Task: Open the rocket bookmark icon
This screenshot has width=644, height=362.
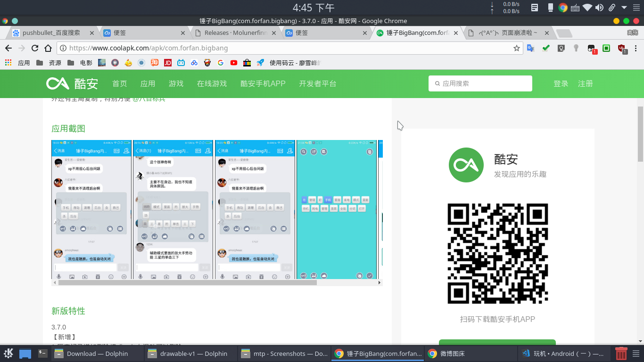Action: click(260, 62)
